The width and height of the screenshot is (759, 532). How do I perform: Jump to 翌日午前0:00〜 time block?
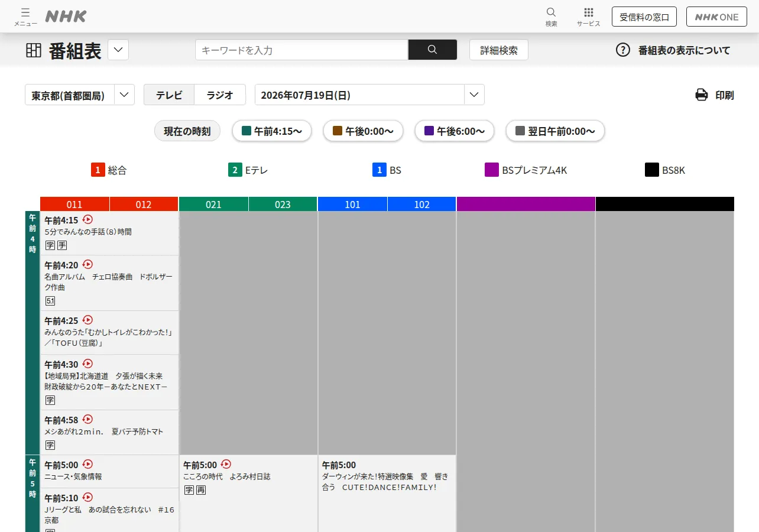[x=555, y=131]
